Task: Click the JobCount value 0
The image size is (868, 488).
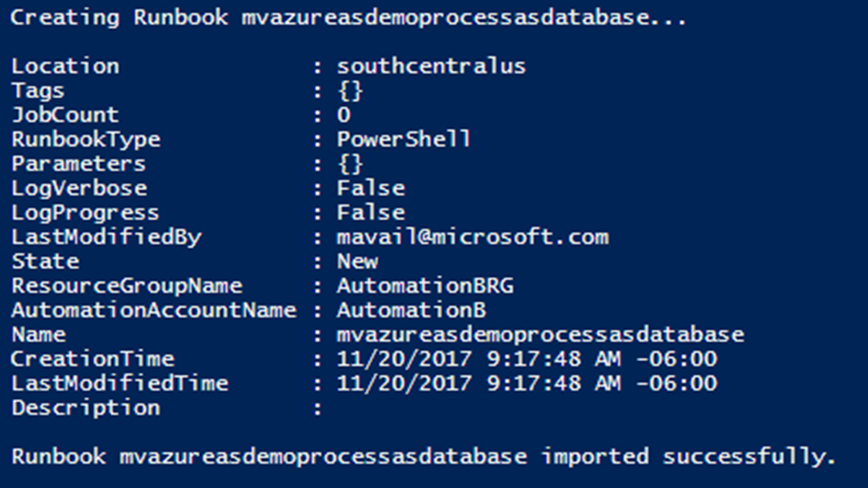Action: [x=343, y=115]
